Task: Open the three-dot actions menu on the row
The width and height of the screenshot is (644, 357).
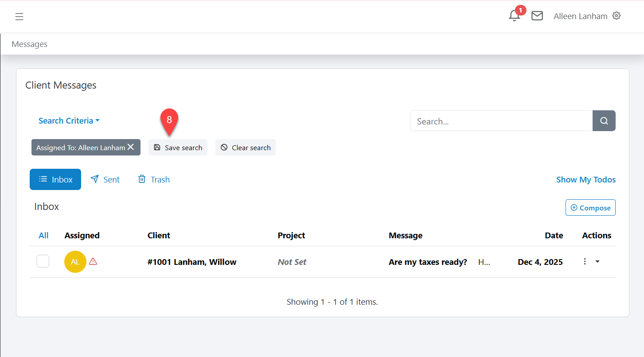Action: click(585, 261)
